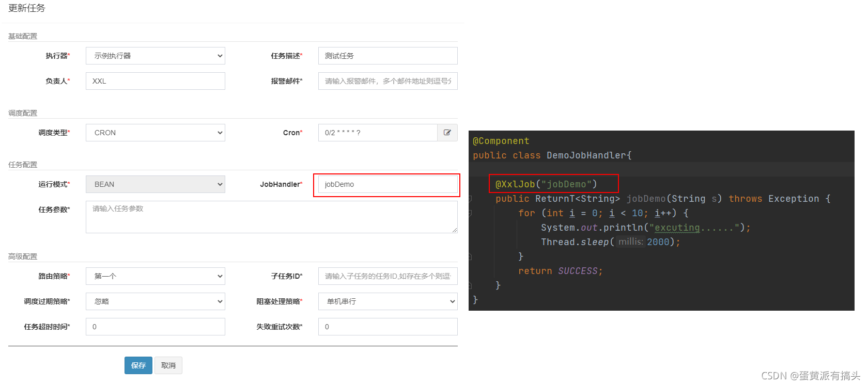Open the 调度类型 CRON dropdown
Viewport: 868px width, 385px height.
click(156, 133)
